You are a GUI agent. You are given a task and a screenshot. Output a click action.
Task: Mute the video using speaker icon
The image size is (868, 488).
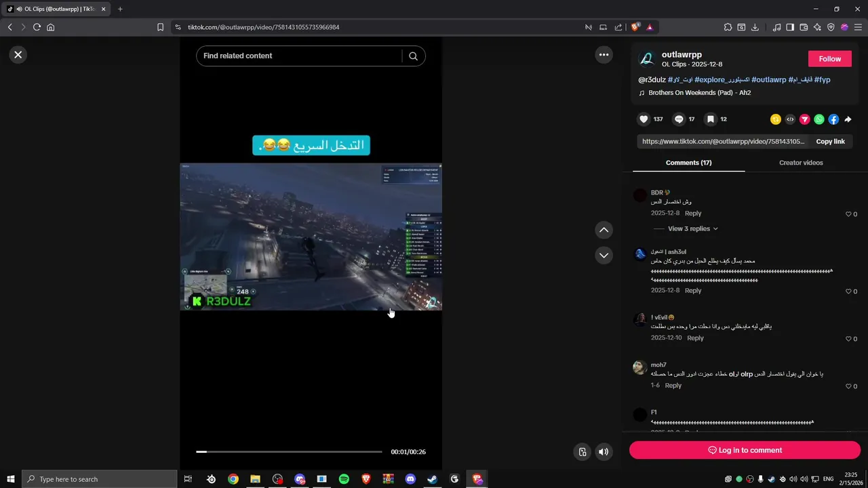point(604,452)
